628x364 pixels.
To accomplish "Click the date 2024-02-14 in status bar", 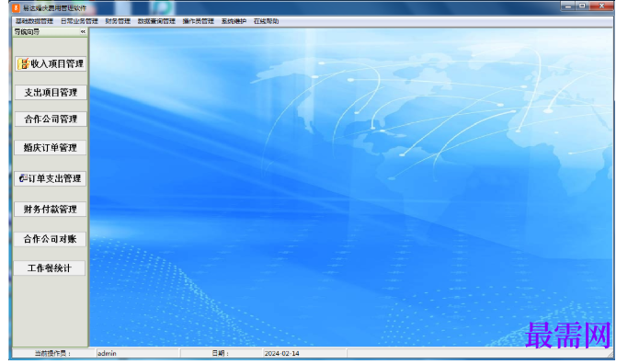I will (x=281, y=353).
